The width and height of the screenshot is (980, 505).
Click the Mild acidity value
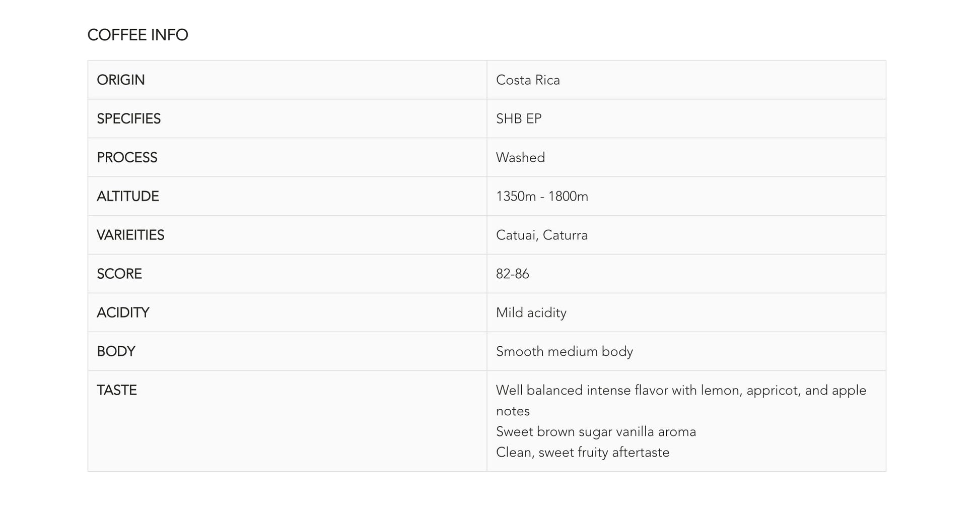pos(531,312)
